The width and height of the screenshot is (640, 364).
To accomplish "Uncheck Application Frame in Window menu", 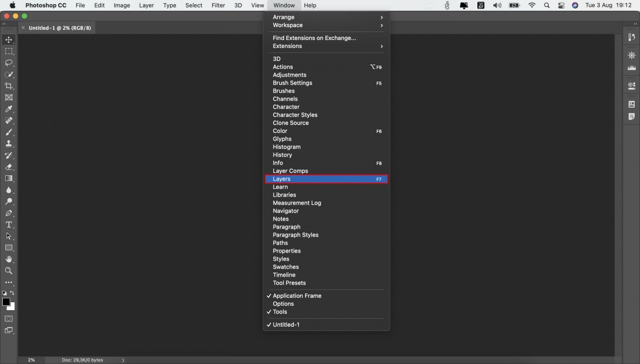I will [x=326, y=296].
